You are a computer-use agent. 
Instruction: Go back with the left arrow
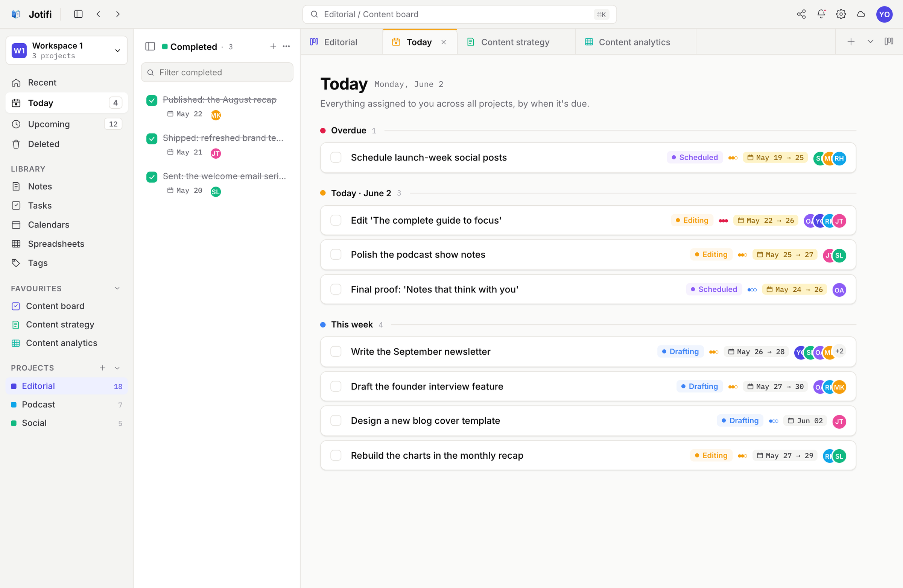tap(98, 14)
